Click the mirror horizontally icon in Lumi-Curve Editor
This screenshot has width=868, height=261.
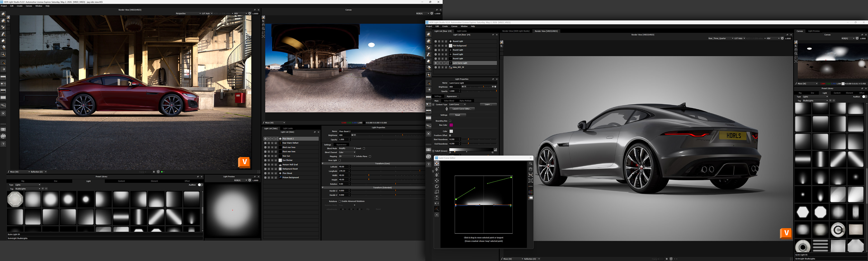pos(437,203)
